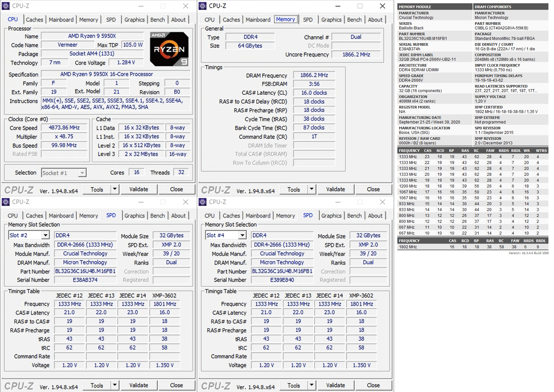Open SPD tab in Memory window
Image resolution: width=554 pixels, height=392 pixels.
coord(308,20)
